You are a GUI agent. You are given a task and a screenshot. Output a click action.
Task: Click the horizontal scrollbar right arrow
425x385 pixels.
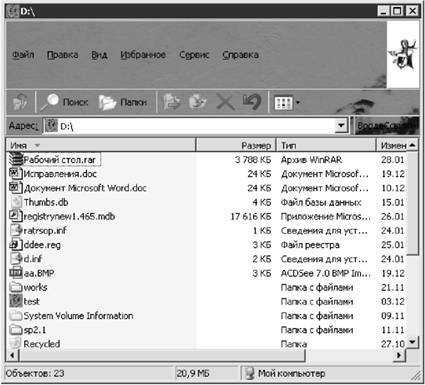(399, 355)
